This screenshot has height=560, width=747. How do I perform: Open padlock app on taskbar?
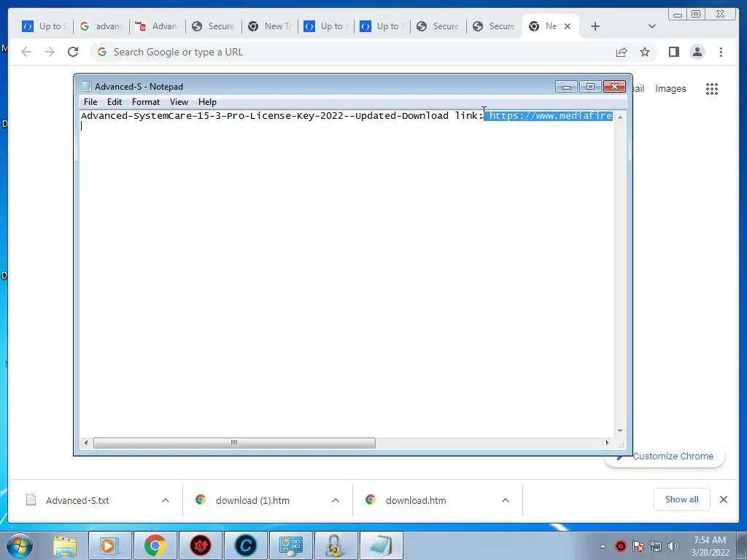[336, 545]
